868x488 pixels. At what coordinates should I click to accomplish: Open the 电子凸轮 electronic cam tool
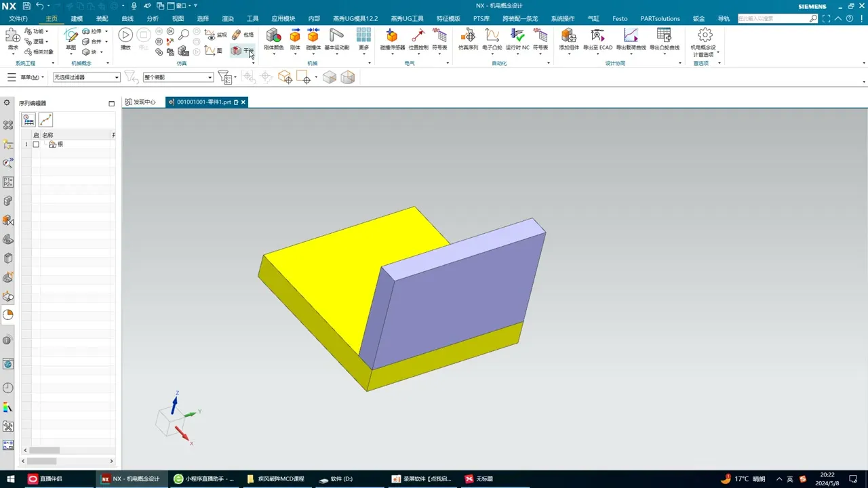pos(492,39)
